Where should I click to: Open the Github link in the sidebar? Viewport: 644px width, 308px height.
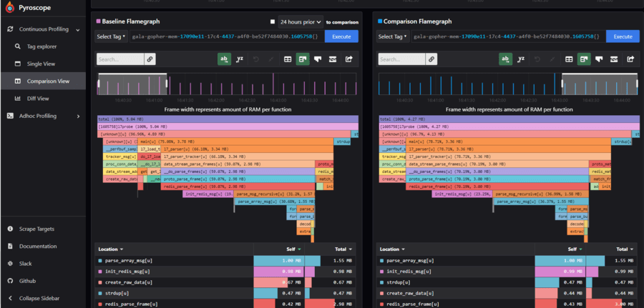27,281
